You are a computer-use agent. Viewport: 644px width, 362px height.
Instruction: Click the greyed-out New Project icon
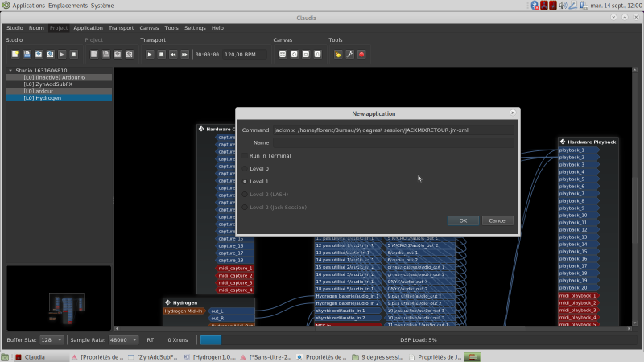coord(94,54)
